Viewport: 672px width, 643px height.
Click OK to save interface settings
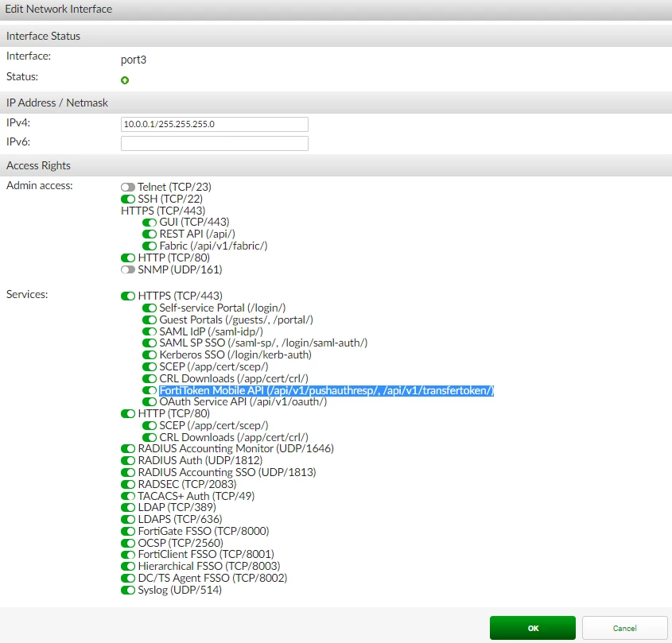pos(533,628)
